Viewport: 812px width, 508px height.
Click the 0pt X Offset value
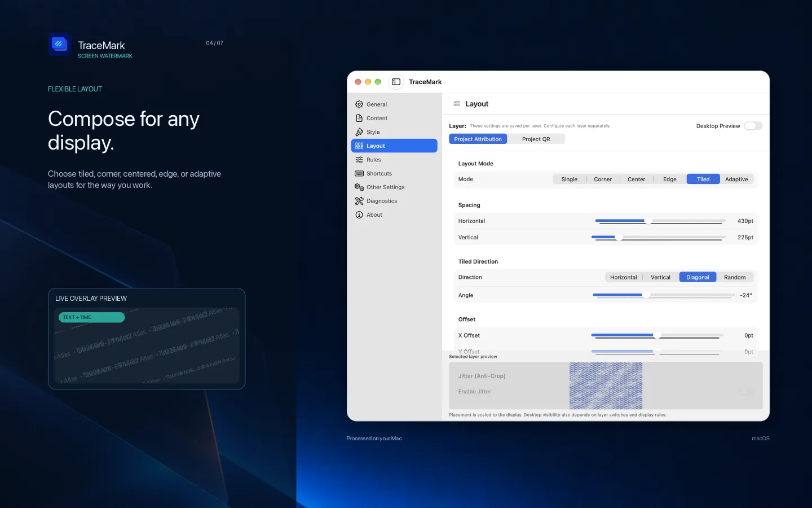pyautogui.click(x=748, y=335)
